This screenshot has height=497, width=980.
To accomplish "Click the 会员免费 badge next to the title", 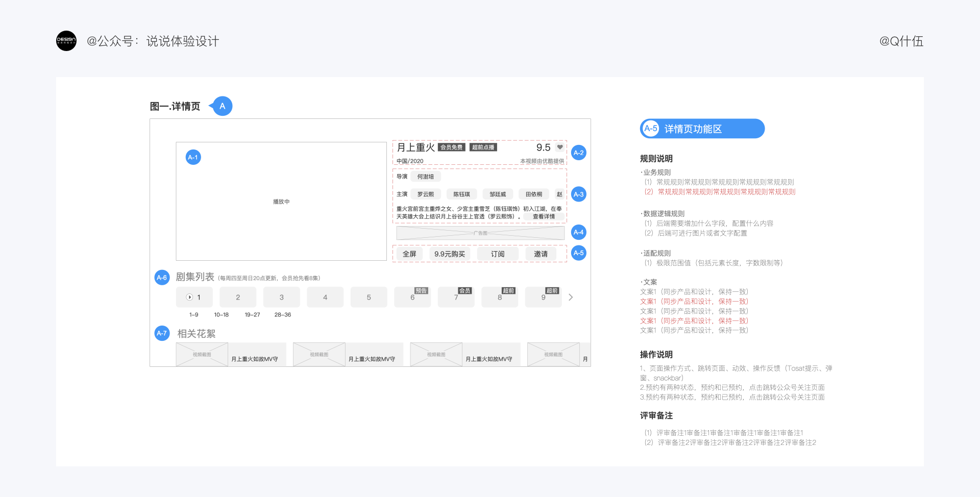I will (x=452, y=147).
